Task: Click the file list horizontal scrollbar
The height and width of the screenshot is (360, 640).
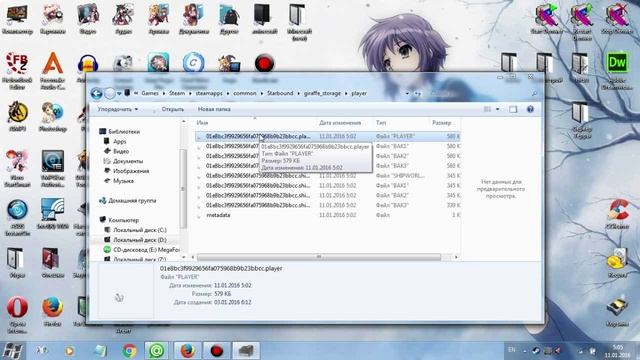Action: pos(319,257)
